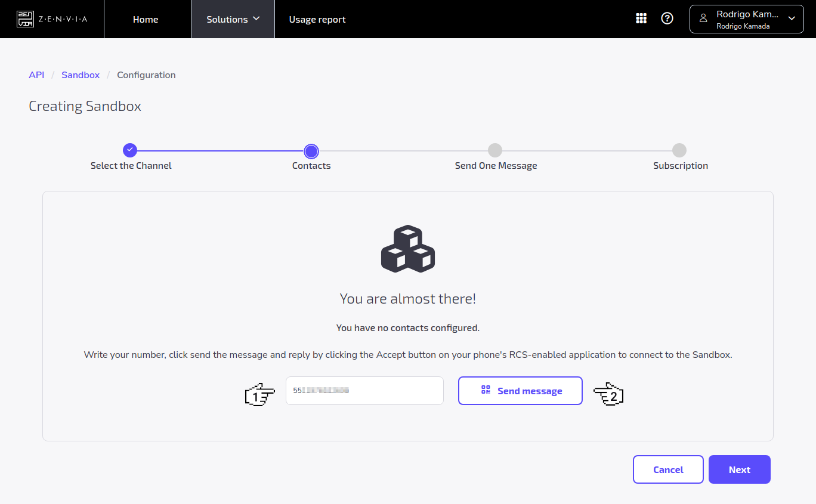Expand the Solutions dropdown
The image size is (816, 504).
(233, 18)
